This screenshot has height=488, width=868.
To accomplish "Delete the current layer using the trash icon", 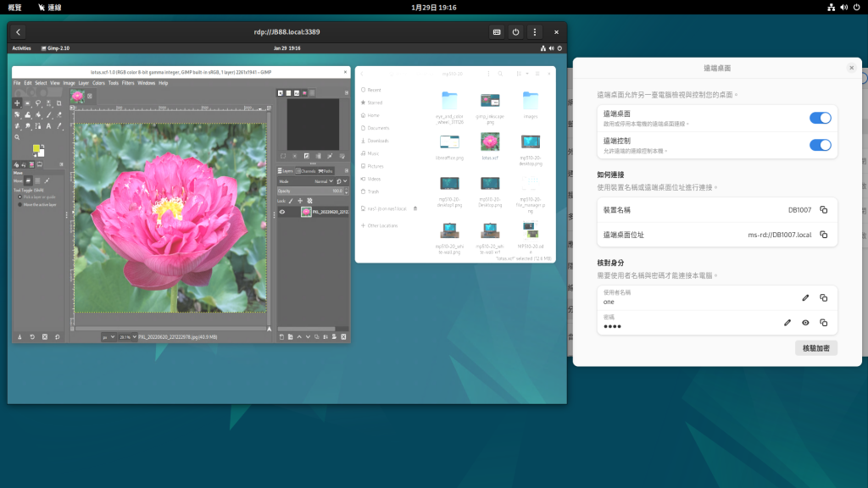I will click(x=343, y=337).
